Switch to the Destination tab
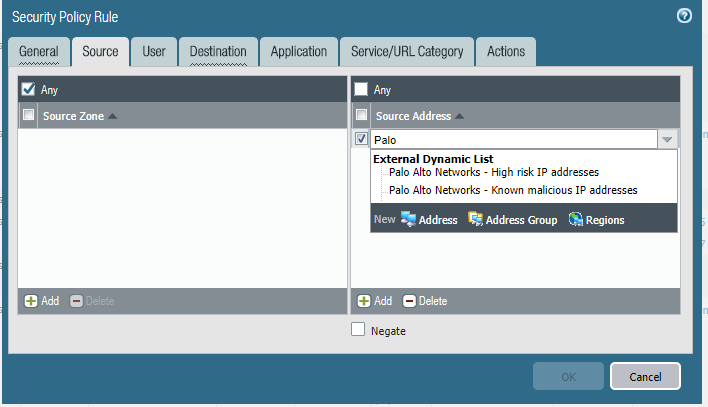 click(218, 52)
